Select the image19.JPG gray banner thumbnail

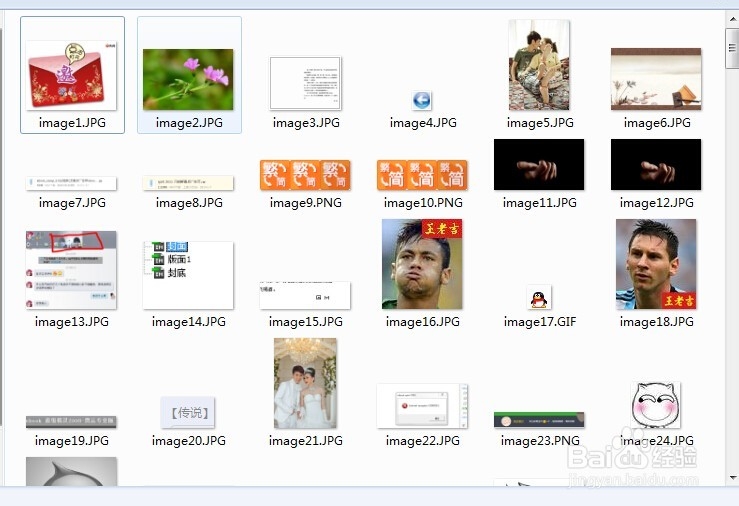click(71, 422)
